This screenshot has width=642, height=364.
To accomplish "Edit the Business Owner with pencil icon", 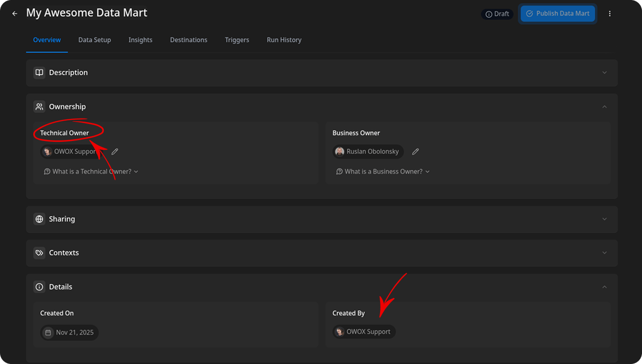I will tap(416, 152).
